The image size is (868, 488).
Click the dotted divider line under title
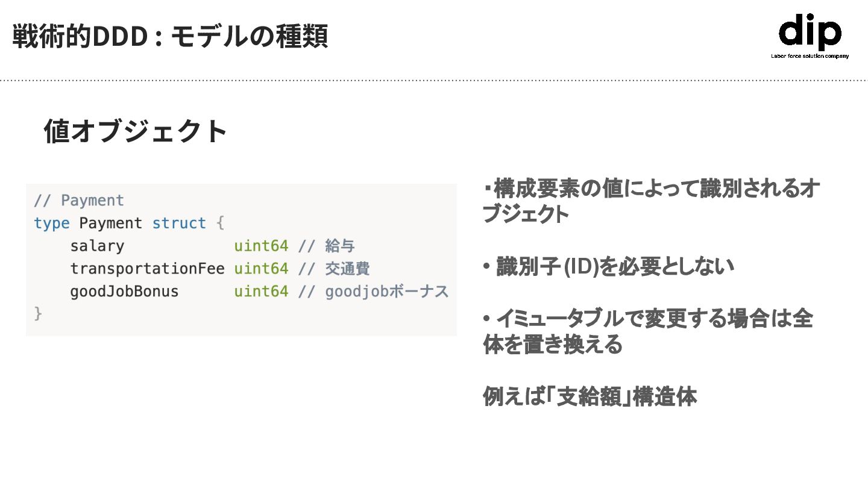point(434,80)
